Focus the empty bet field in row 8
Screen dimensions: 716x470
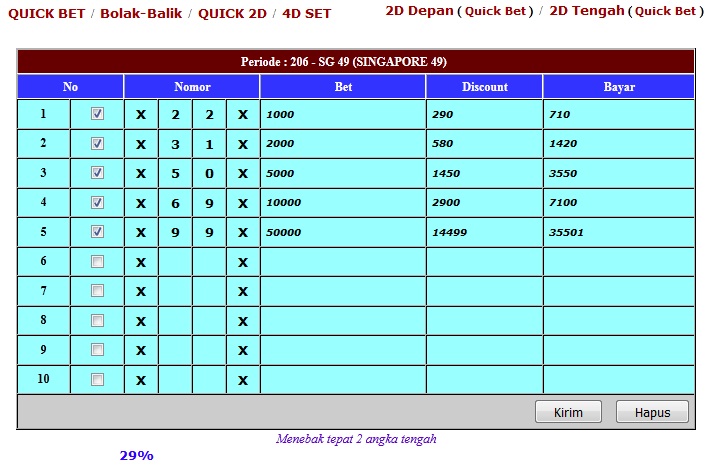[343, 321]
